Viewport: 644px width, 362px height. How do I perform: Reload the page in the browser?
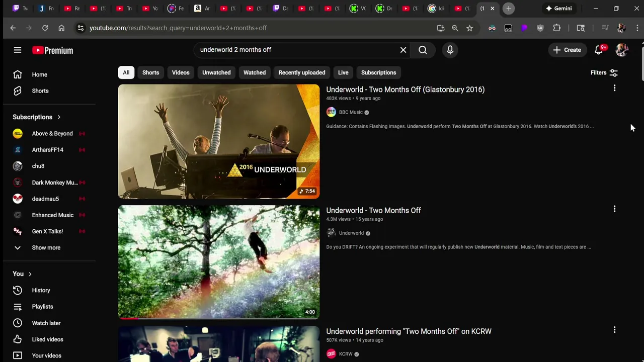tap(45, 28)
